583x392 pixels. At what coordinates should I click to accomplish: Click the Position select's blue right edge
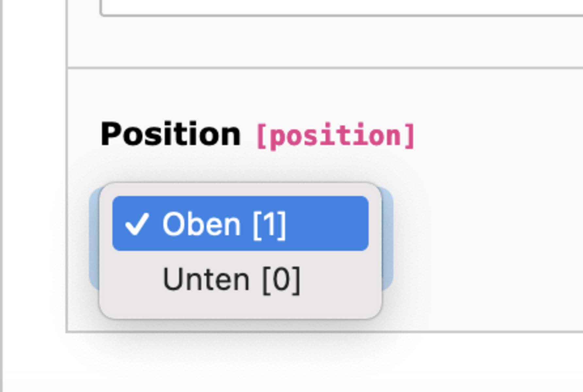(x=388, y=238)
